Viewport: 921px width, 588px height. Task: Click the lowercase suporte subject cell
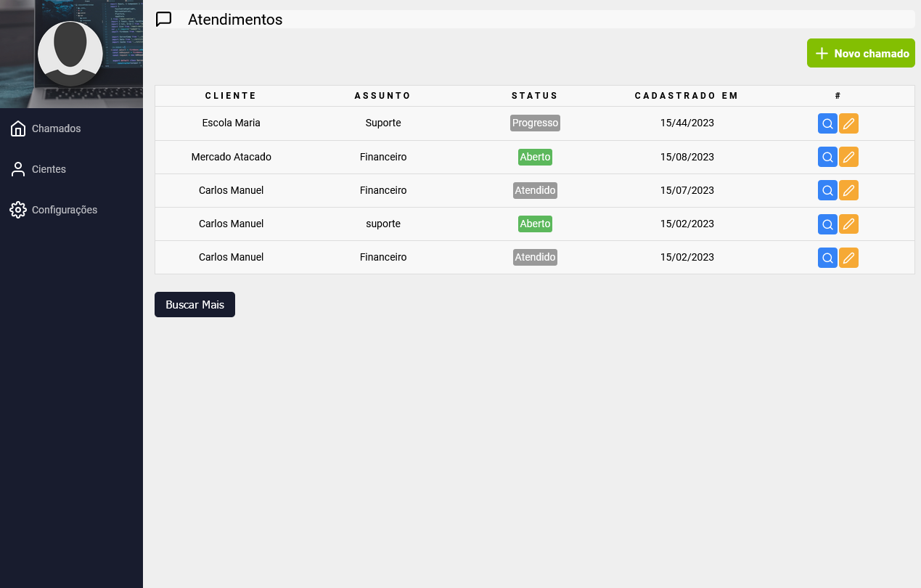click(383, 224)
